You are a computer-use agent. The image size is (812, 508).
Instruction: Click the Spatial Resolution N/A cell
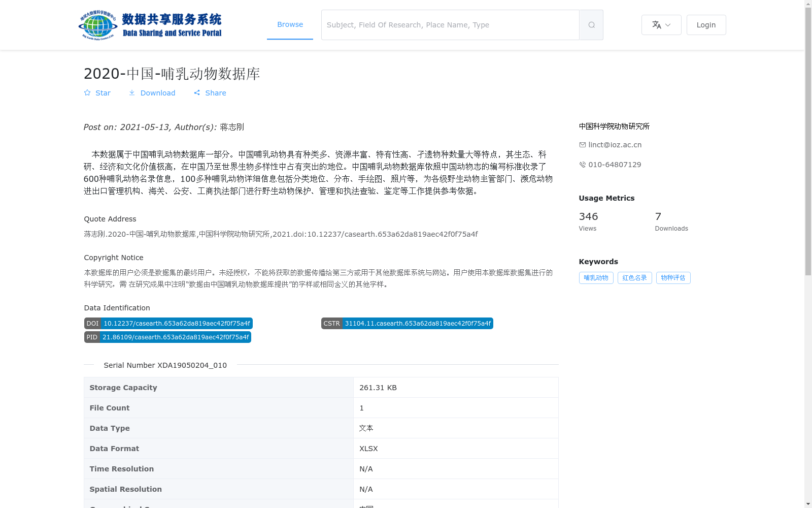coord(456,489)
